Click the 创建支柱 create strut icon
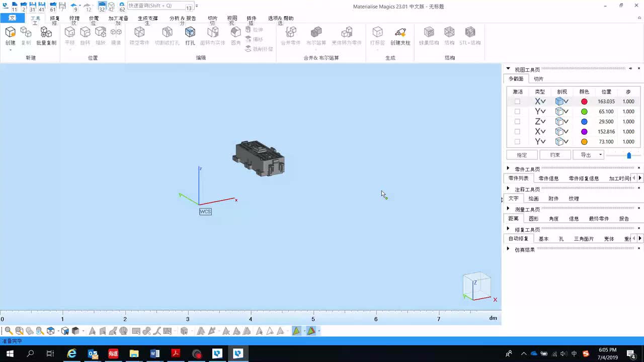 (x=400, y=33)
